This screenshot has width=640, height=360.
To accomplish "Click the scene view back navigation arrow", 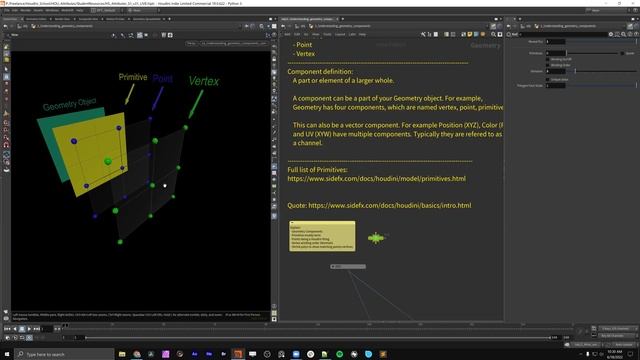I will pyautogui.click(x=5, y=26).
